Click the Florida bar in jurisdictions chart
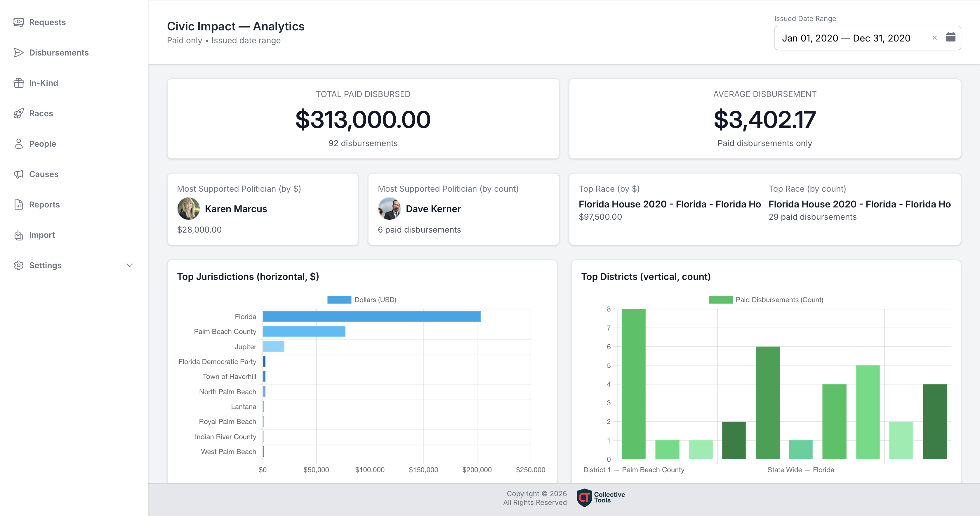 (371, 317)
